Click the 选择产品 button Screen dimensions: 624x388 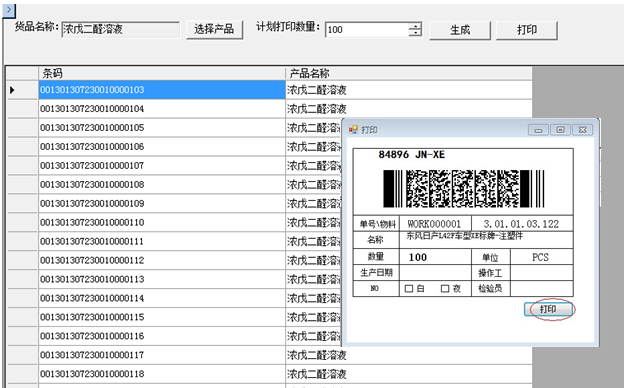(x=214, y=29)
